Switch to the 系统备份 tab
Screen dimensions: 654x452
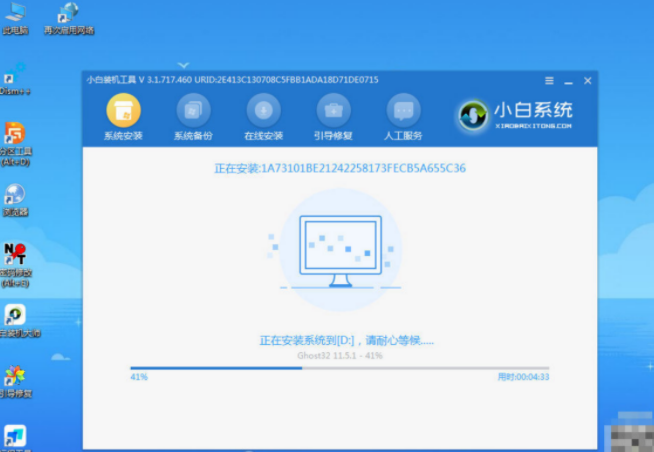pyautogui.click(x=193, y=117)
